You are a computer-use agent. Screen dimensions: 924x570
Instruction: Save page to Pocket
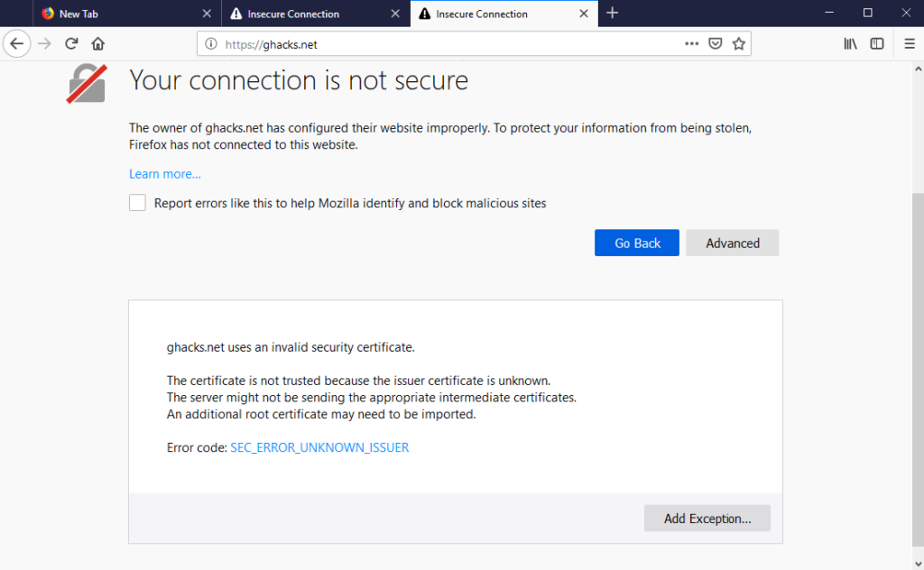click(715, 43)
